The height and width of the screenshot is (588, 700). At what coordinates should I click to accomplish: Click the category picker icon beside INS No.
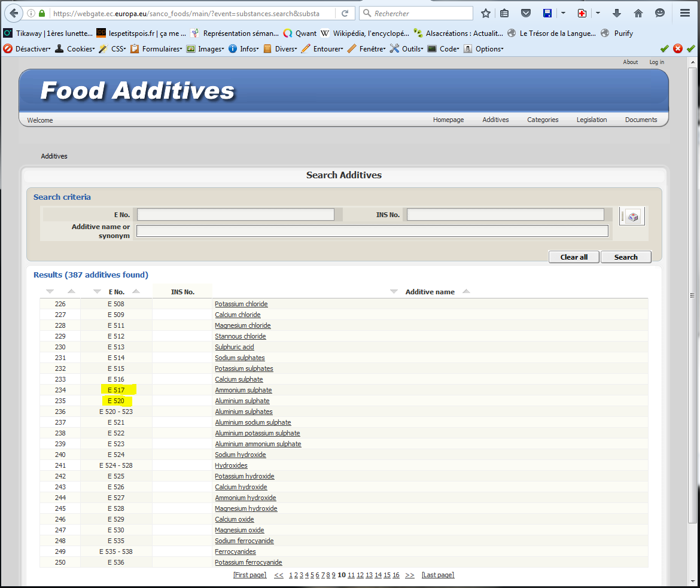coord(632,217)
